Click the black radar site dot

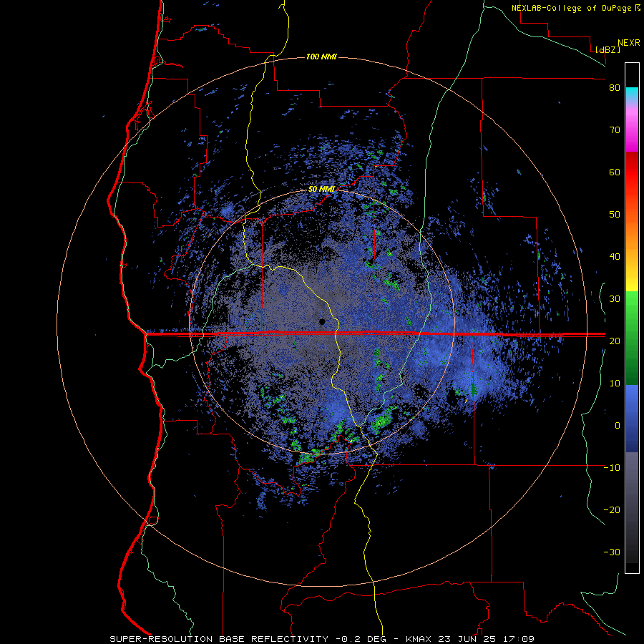tap(322, 321)
